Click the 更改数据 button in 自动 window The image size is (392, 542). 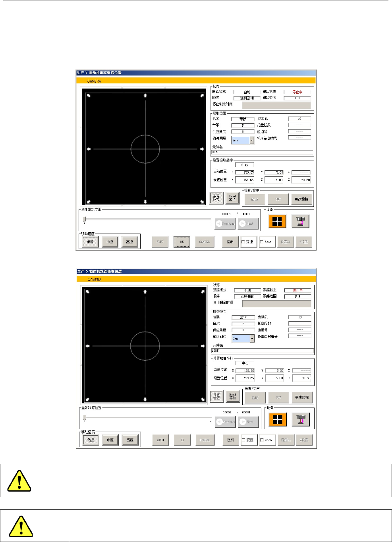(301, 199)
